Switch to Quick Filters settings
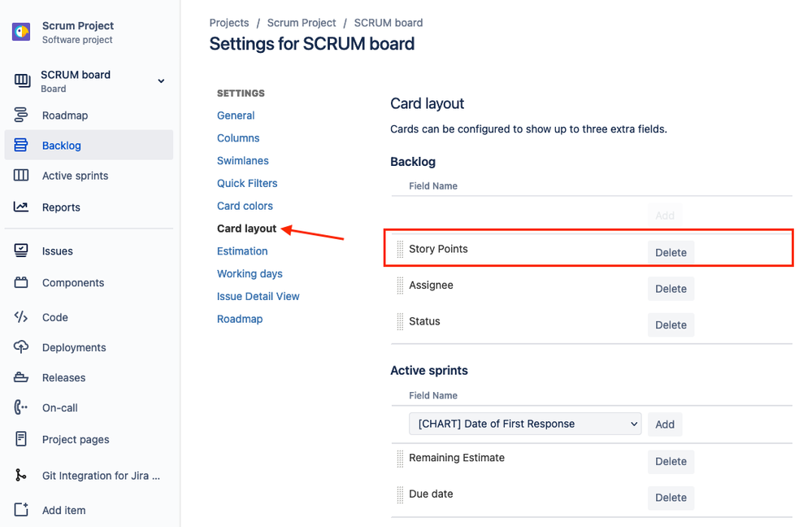The image size is (812, 527). (x=247, y=184)
